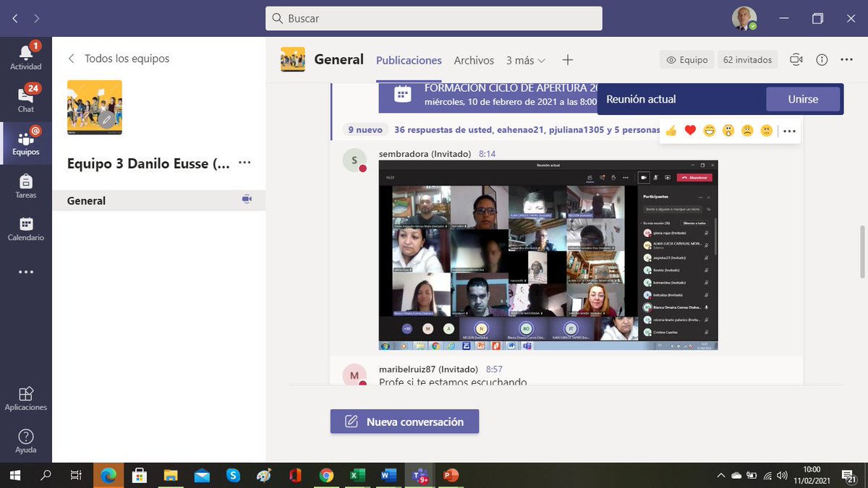Switch to the Archivos tab
The width and height of the screenshot is (868, 488).
[x=474, y=60]
